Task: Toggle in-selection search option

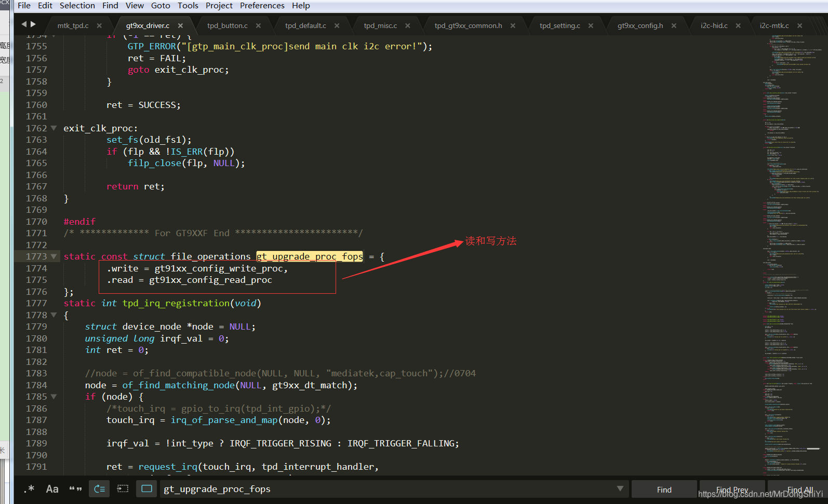Action: 123,489
